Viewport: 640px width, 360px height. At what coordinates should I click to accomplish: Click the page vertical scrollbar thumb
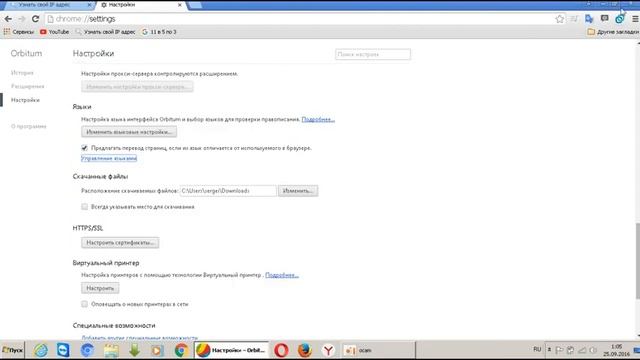tap(638, 261)
